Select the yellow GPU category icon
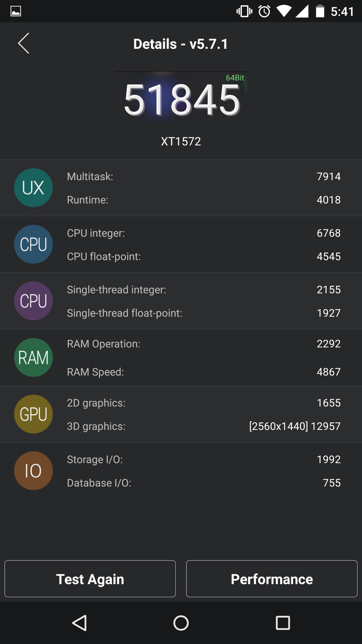362x644 pixels. (34, 414)
